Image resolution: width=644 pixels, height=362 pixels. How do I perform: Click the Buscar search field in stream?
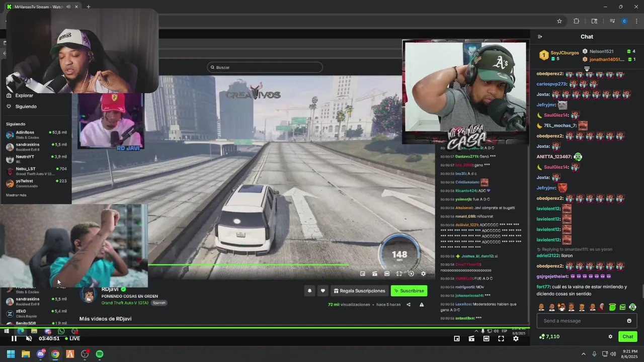click(265, 67)
